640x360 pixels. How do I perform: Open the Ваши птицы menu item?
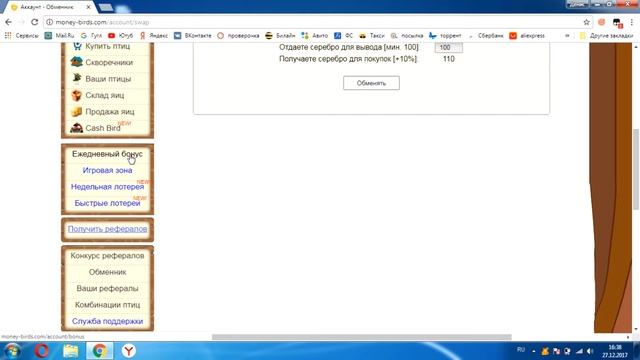[108, 79]
